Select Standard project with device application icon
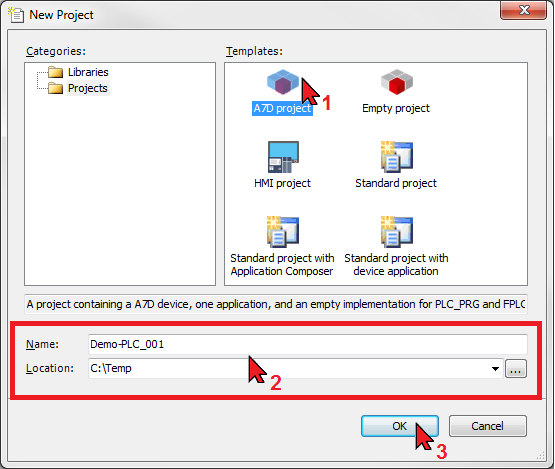 click(397, 231)
